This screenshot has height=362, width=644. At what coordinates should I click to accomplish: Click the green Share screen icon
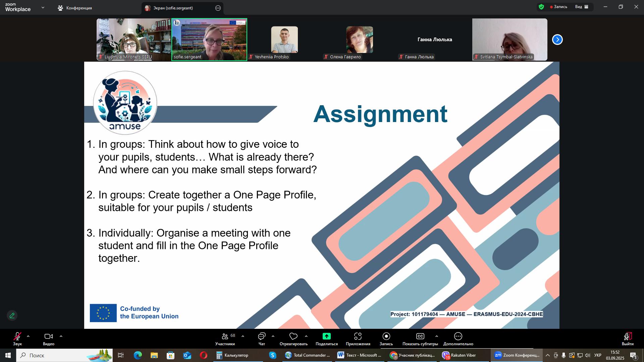coord(326,337)
